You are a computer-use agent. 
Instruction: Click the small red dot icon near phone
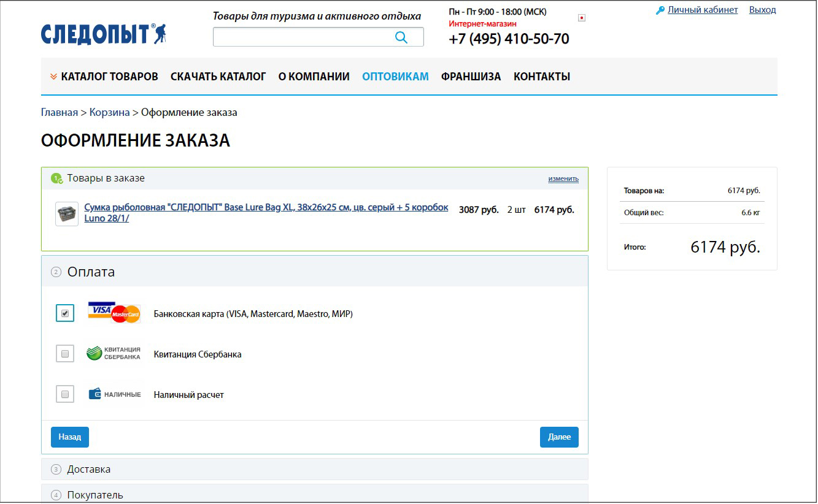582,18
